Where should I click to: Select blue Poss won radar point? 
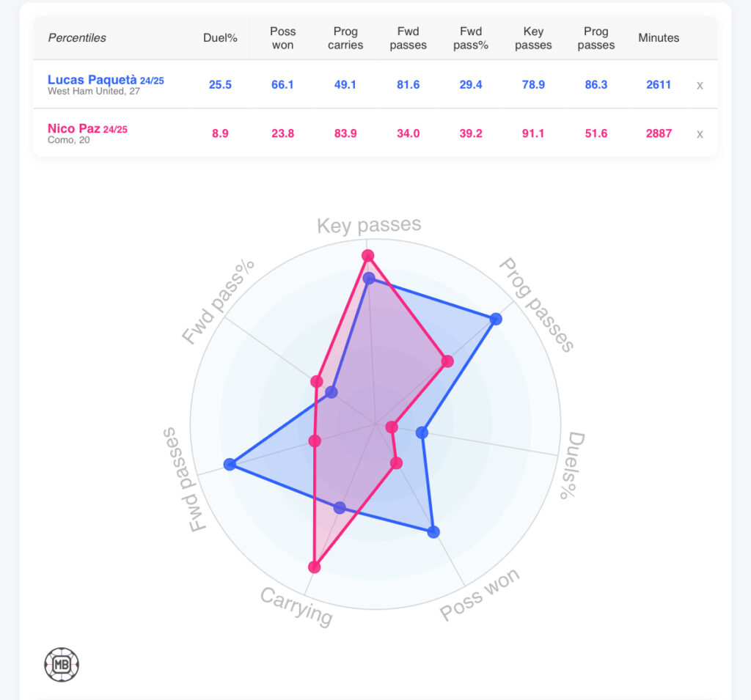click(x=433, y=532)
